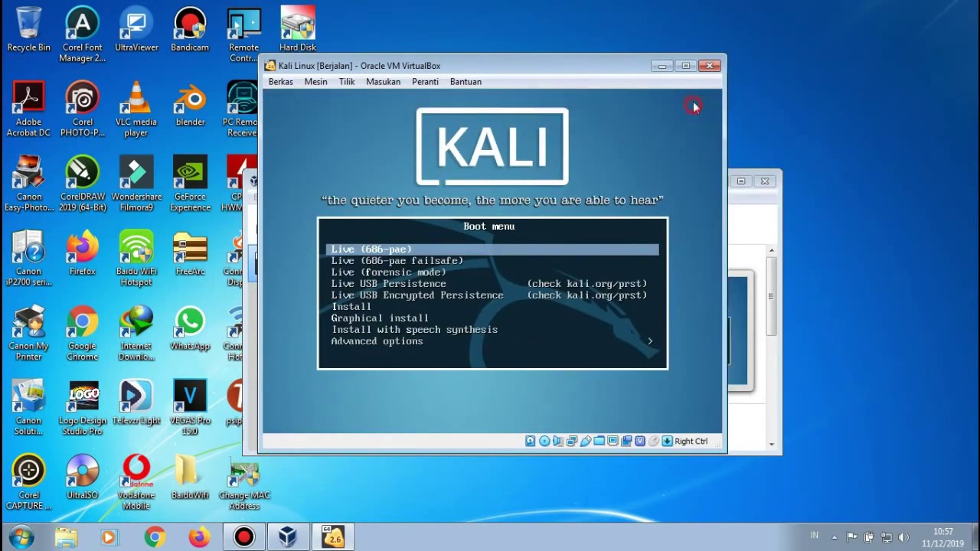This screenshot has width=980, height=551.
Task: Click the recording status icon in VirtualBox
Action: 626,441
